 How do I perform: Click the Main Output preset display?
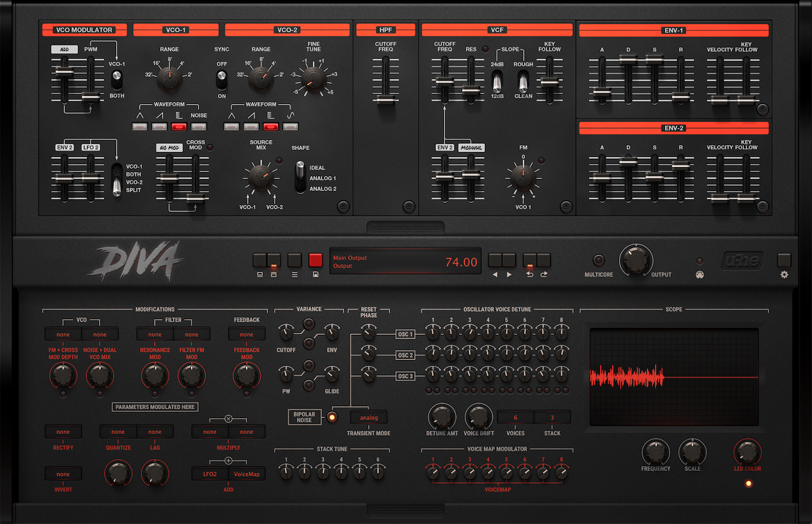click(x=405, y=262)
